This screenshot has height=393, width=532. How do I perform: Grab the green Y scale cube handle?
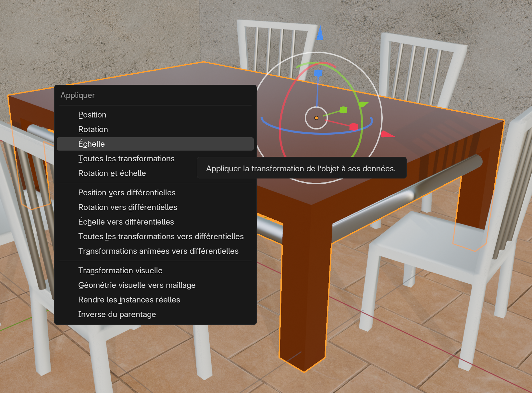[x=343, y=110]
